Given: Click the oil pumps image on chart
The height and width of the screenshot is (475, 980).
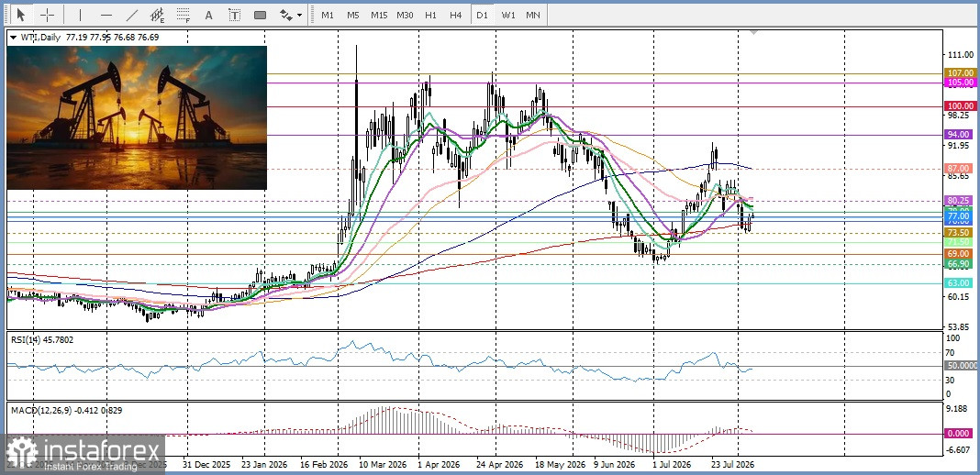Looking at the screenshot, I should pos(137,117).
